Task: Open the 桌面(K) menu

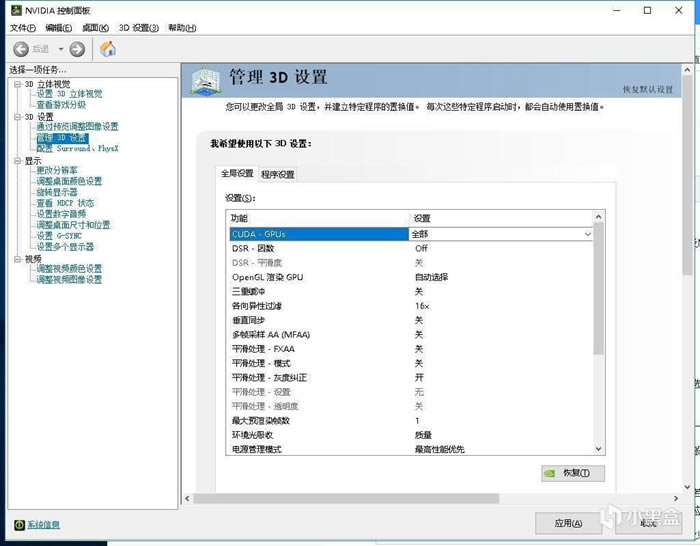Action: pyautogui.click(x=96, y=28)
